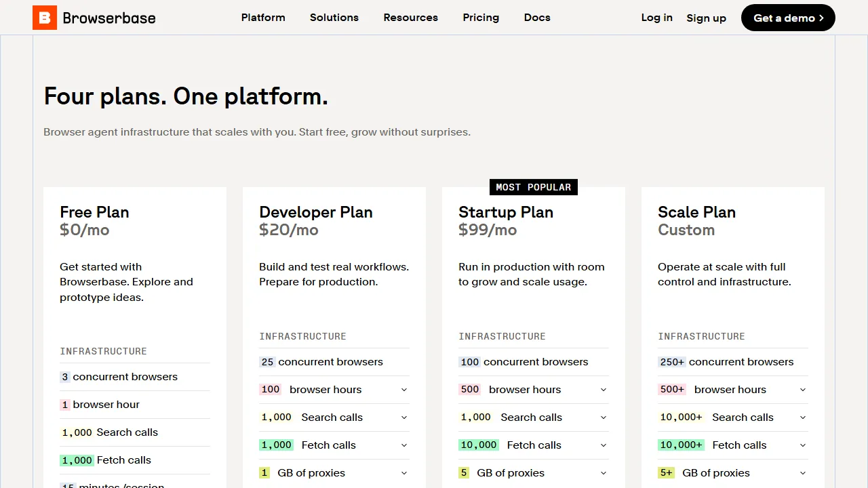Click the MOST POPULAR badge
This screenshot has height=488, width=868.
pos(534,187)
